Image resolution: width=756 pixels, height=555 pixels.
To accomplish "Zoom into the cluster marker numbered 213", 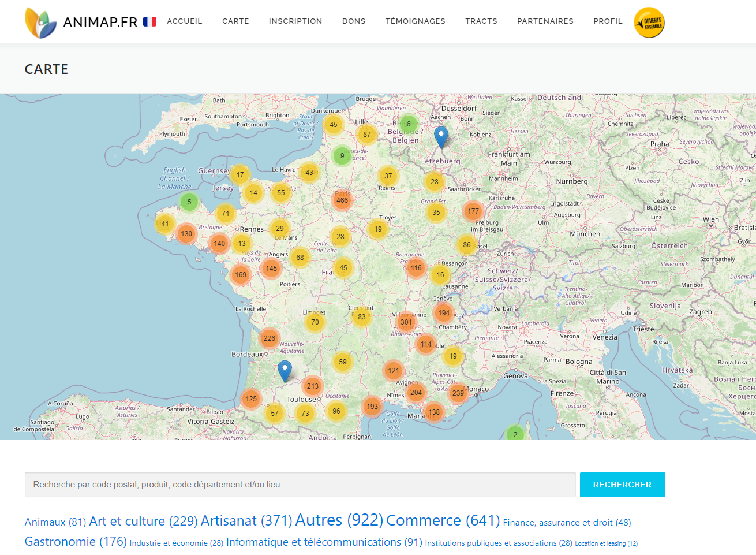I will [x=313, y=386].
